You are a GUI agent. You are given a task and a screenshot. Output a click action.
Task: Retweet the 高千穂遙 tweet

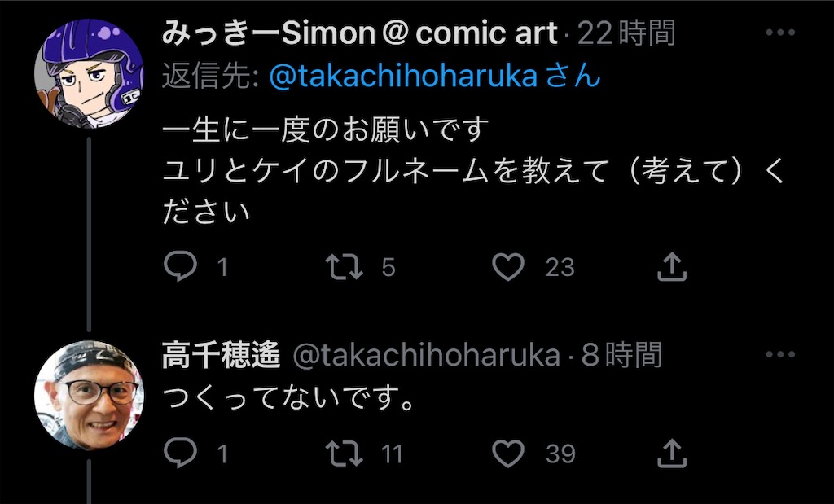coord(345,453)
